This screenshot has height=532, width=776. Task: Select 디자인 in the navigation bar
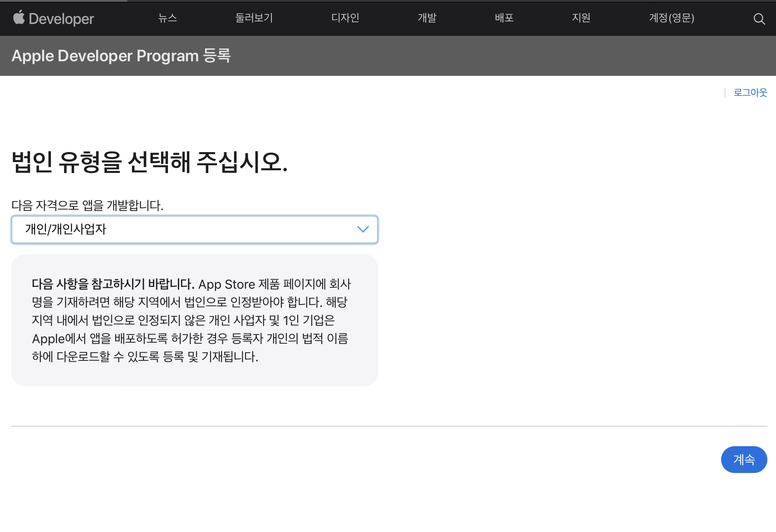(x=345, y=18)
